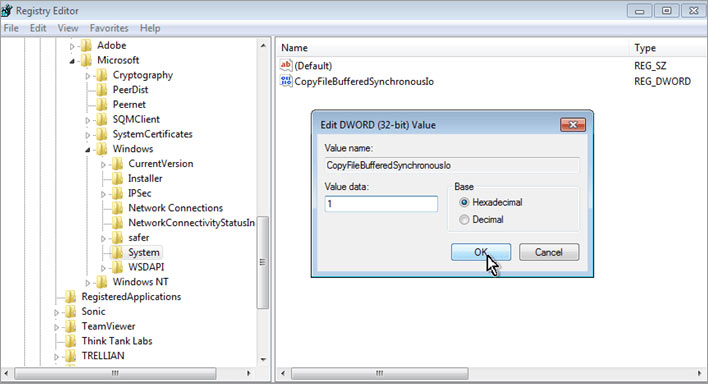The image size is (708, 384).
Task: Click the SQMClient folder icon
Action: tap(102, 120)
